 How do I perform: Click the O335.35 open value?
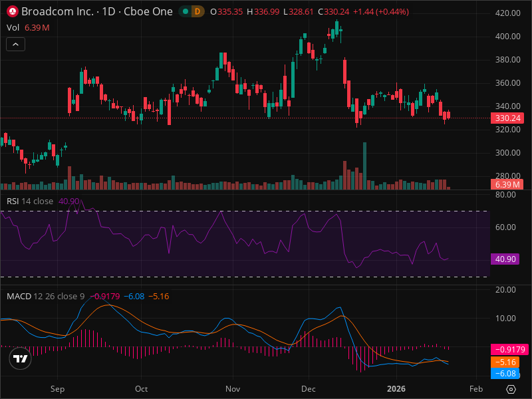point(226,11)
